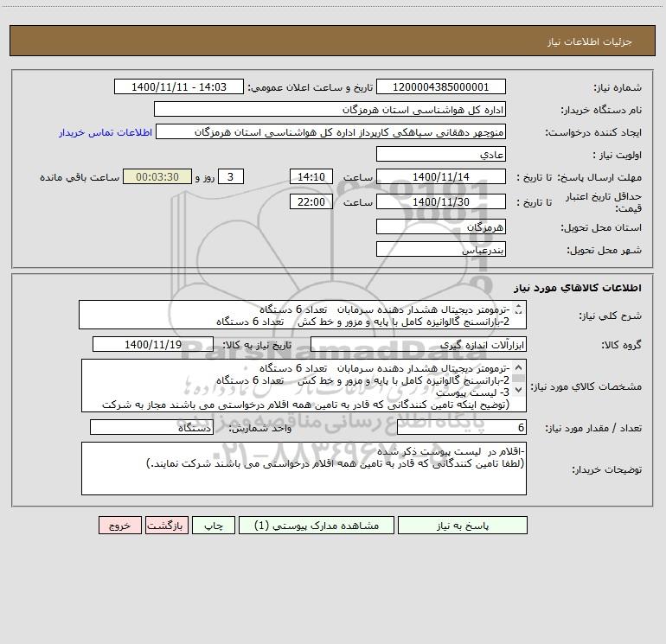Click scroll up arrow in specifications box
Viewport: 666px width, 644px height.
pos(518,367)
